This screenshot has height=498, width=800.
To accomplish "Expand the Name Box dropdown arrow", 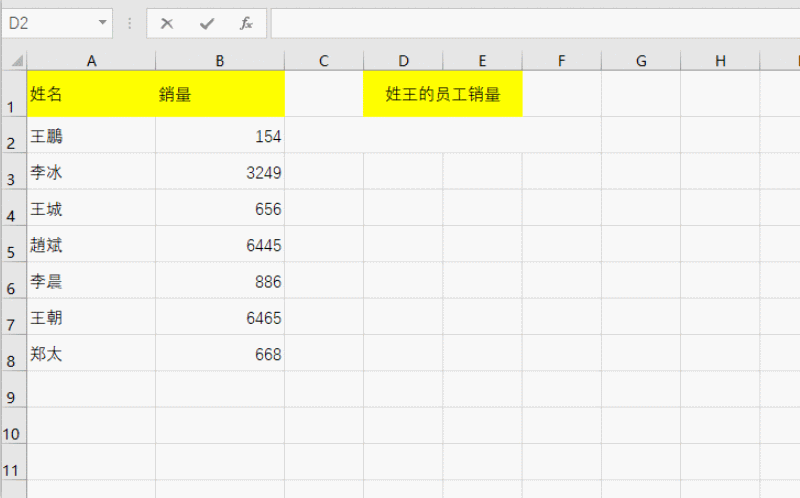I will click(x=103, y=23).
